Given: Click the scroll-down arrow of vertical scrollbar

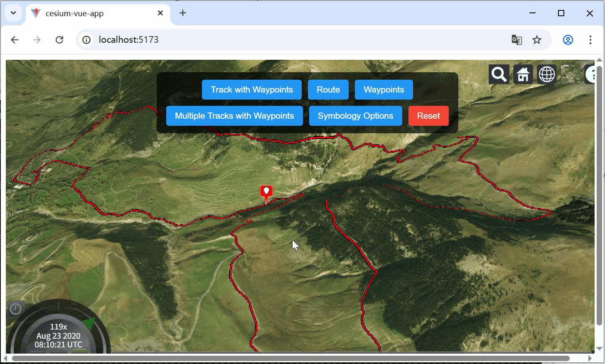Looking at the screenshot, I should 599,349.
